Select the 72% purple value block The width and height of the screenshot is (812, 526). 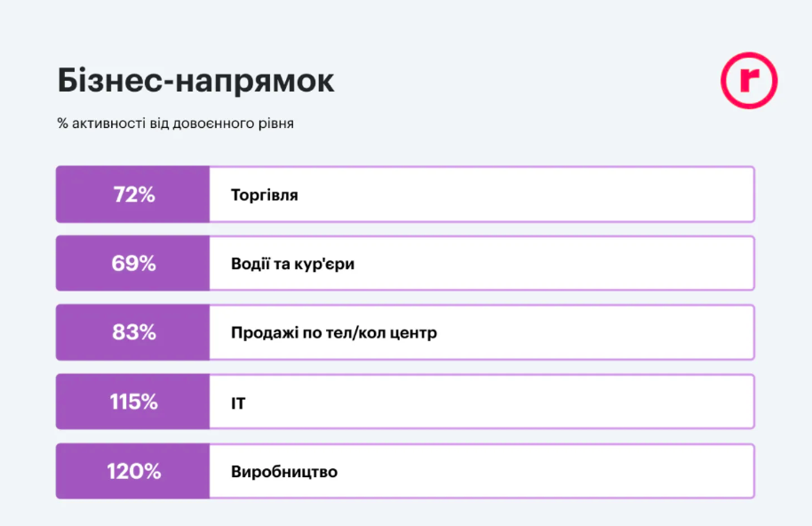133,195
